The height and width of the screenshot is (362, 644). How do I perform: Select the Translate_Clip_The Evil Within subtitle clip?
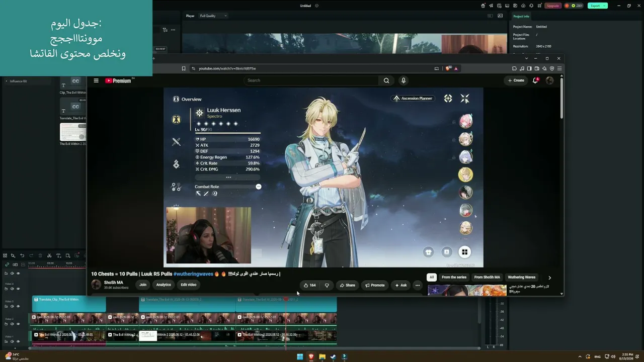coord(69,304)
